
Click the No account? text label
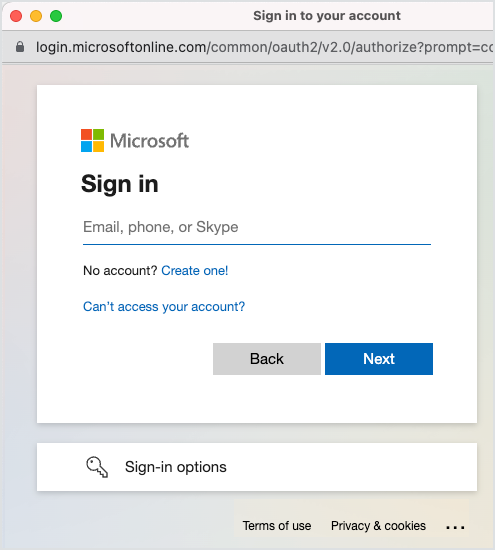click(120, 270)
